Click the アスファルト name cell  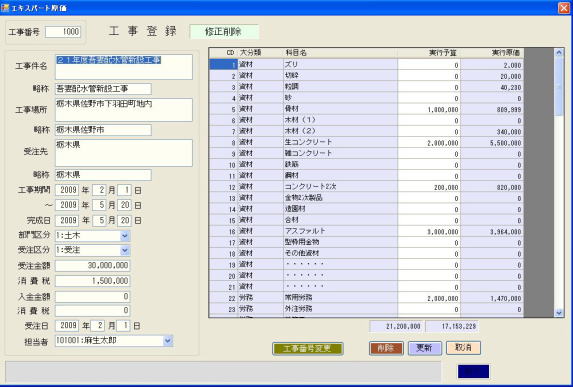(x=340, y=231)
